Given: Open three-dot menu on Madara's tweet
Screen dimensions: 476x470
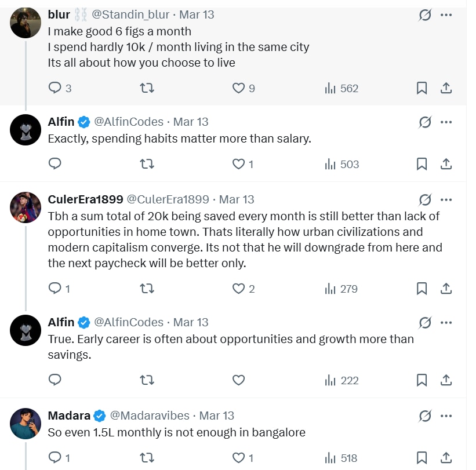Looking at the screenshot, I should 446,416.
